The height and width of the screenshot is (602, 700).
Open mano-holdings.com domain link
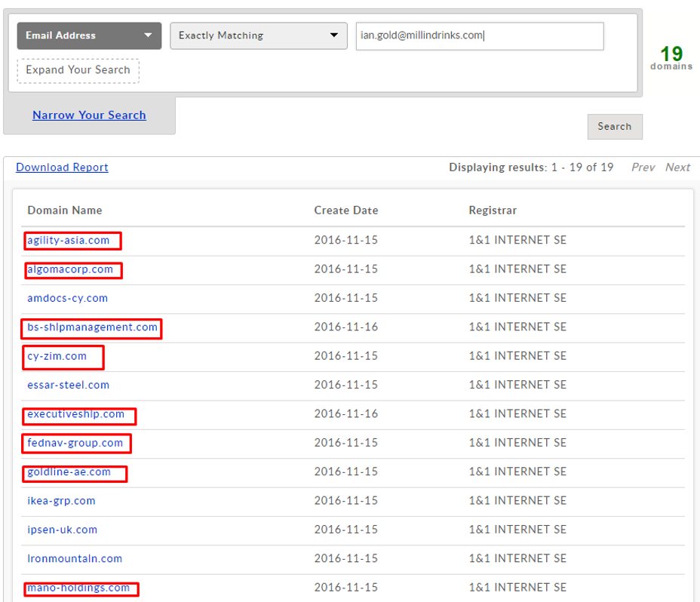(78, 588)
